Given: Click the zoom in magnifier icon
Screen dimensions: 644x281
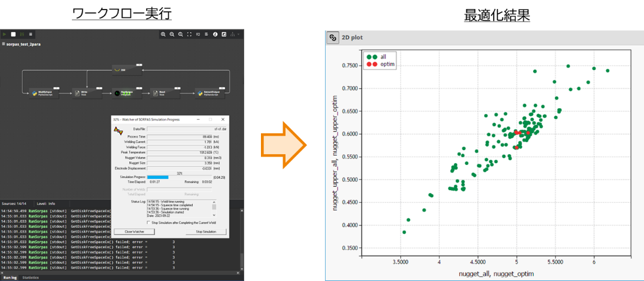Looking at the screenshot, I should [x=163, y=34].
